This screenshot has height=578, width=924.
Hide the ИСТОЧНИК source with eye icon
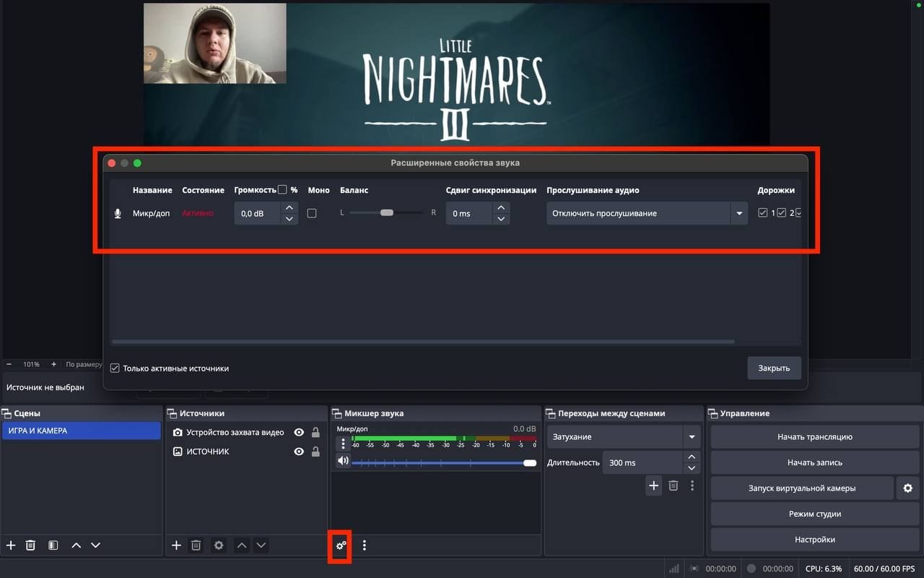pyautogui.click(x=299, y=452)
